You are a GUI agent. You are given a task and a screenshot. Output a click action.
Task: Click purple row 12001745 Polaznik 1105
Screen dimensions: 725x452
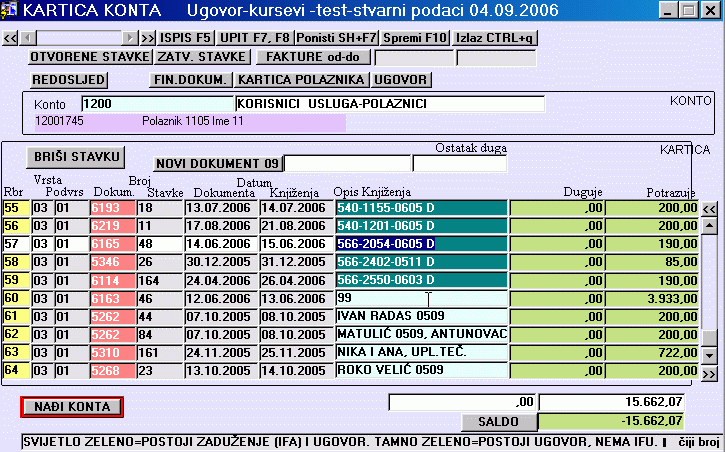[190, 122]
